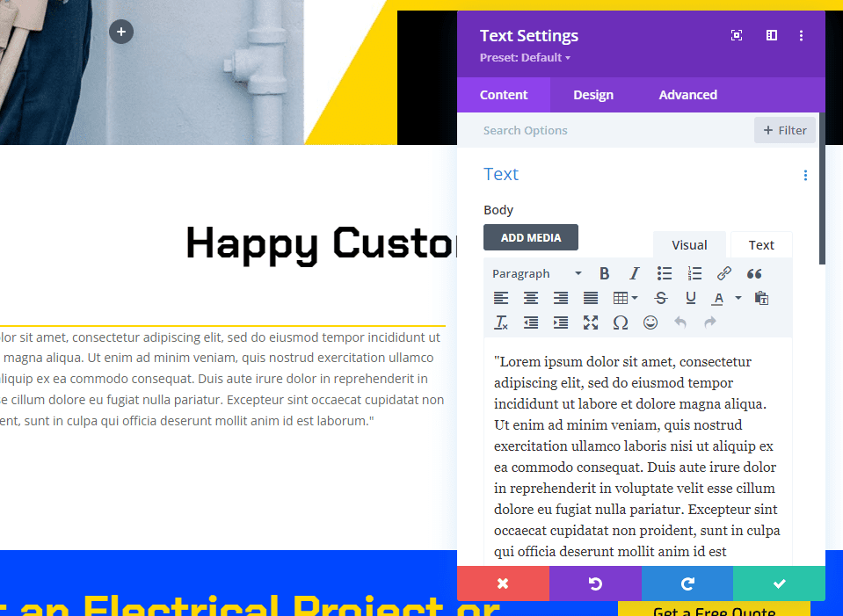Apply strikethrough to the text
The width and height of the screenshot is (843, 616).
point(660,298)
